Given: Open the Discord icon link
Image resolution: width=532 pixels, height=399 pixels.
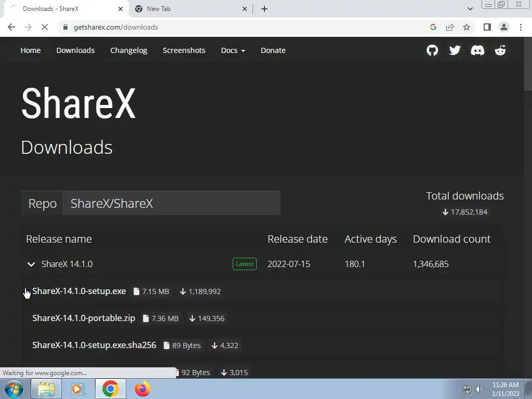Looking at the screenshot, I should pyautogui.click(x=477, y=50).
